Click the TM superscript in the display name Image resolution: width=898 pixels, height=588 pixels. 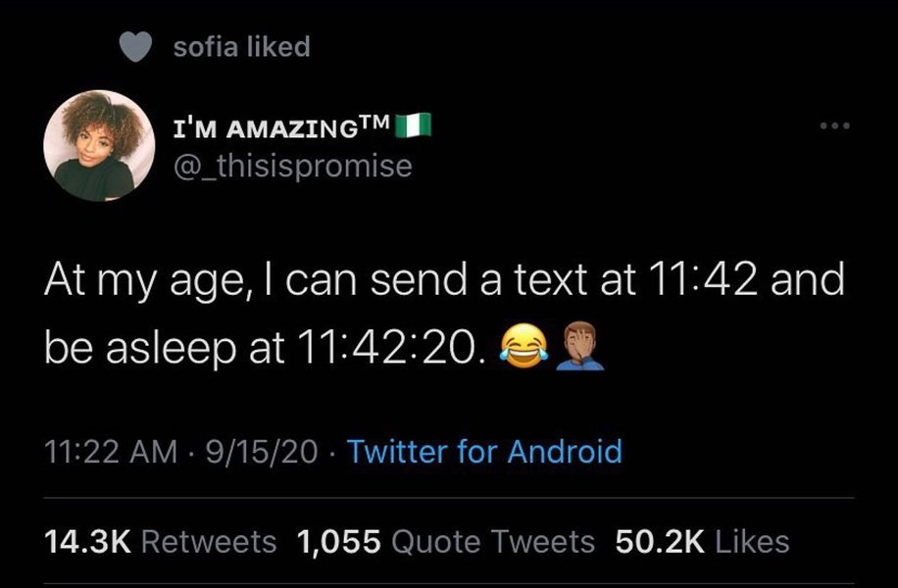(x=378, y=122)
